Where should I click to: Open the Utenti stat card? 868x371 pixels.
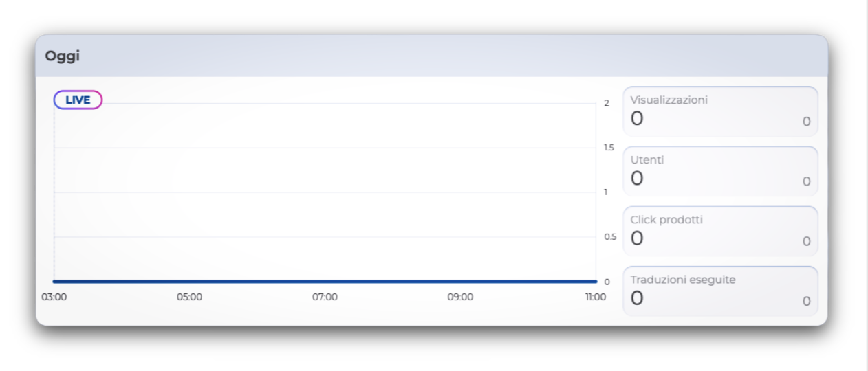click(720, 170)
